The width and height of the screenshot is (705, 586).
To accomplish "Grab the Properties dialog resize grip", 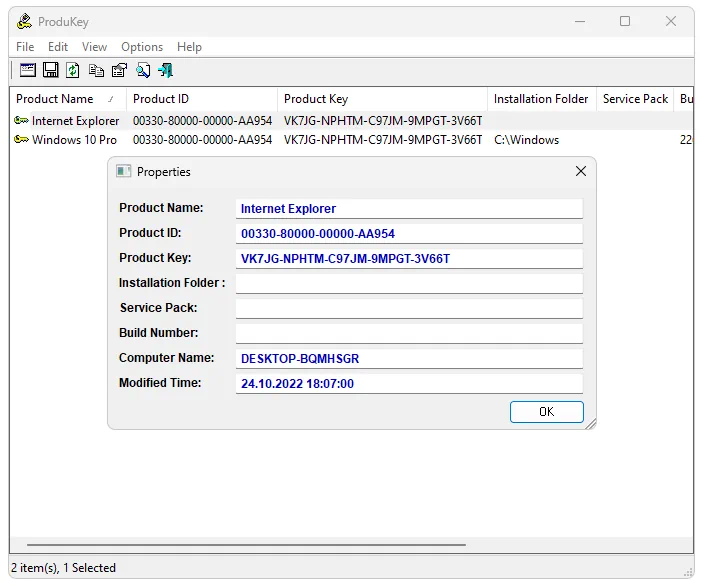I will [591, 424].
